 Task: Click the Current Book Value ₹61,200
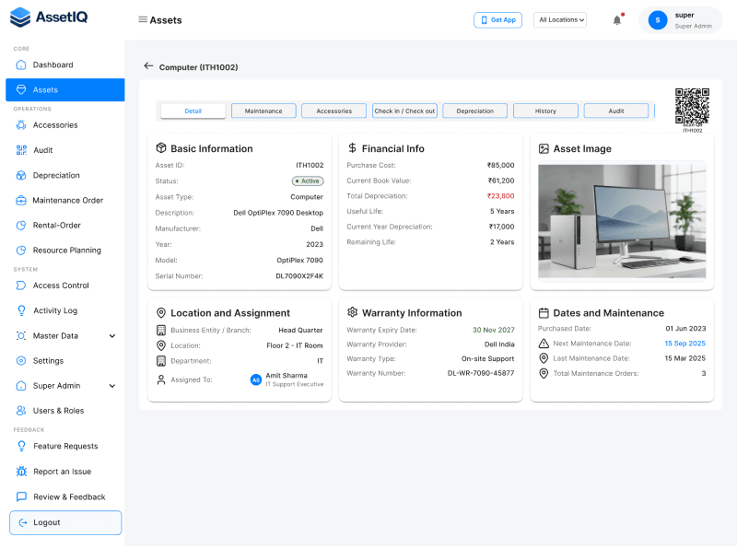501,181
